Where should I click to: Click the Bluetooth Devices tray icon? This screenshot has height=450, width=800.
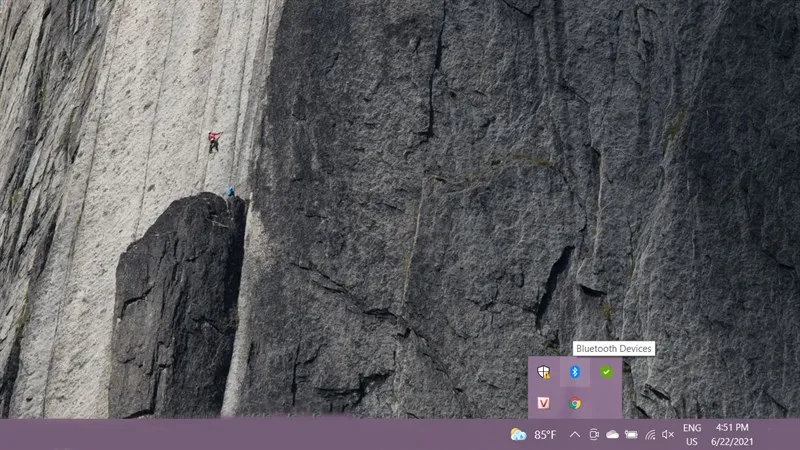pos(575,372)
